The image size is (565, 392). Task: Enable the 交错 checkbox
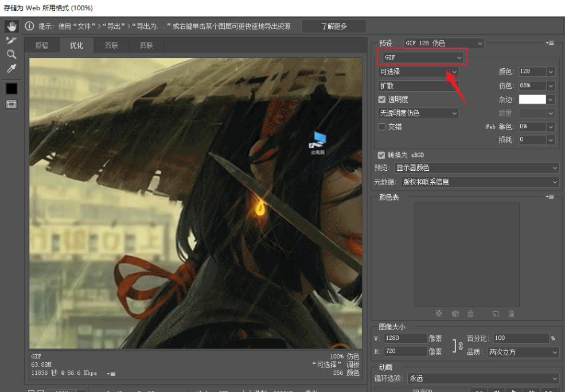tap(382, 127)
